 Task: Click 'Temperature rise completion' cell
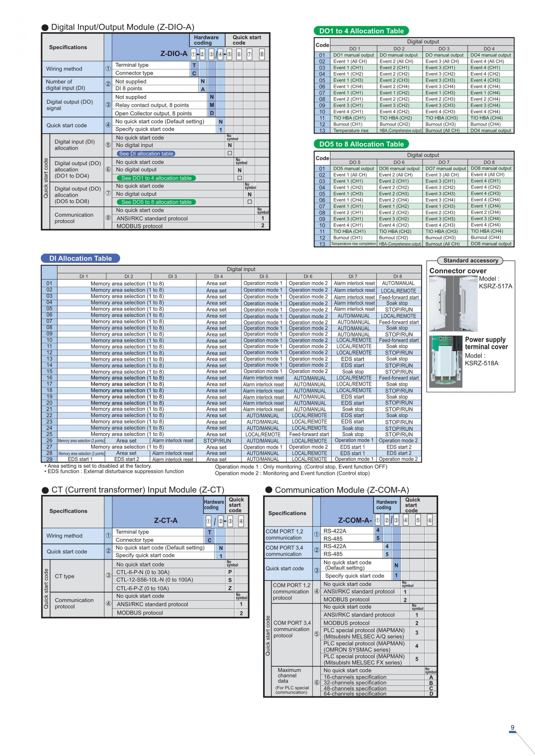coord(354,244)
